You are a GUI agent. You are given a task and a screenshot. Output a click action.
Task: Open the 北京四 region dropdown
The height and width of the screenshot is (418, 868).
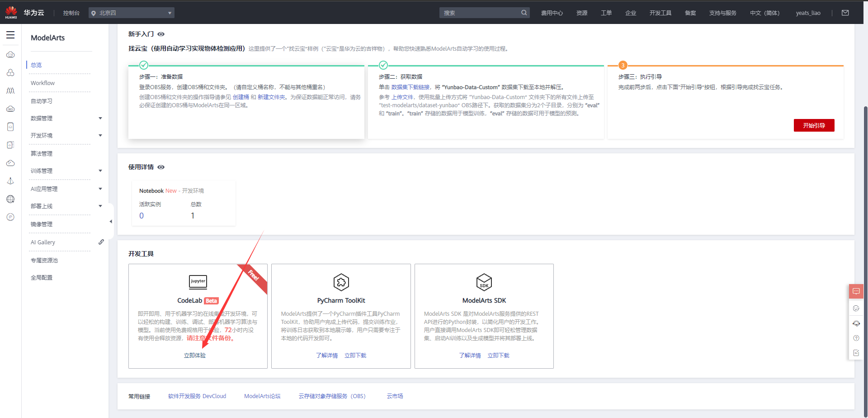coord(132,13)
